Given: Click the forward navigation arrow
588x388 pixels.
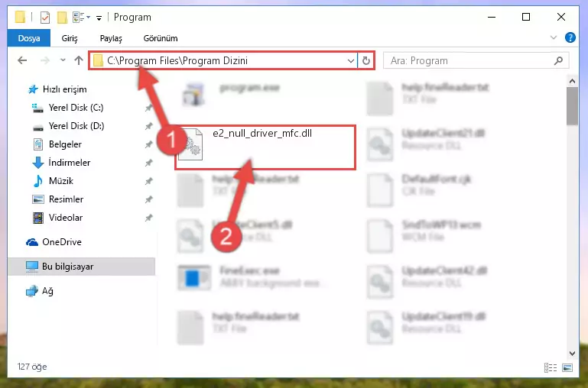Looking at the screenshot, I should (45, 60).
